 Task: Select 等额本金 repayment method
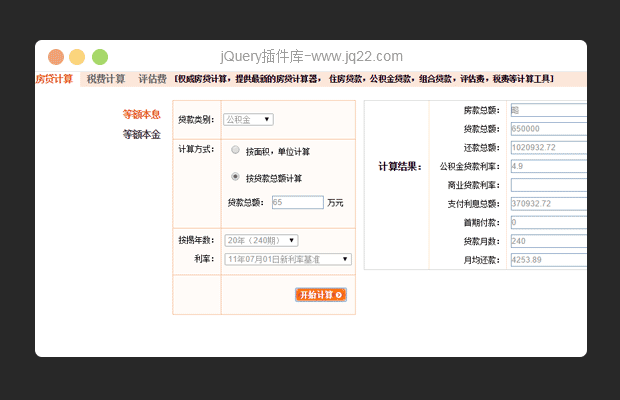point(141,134)
